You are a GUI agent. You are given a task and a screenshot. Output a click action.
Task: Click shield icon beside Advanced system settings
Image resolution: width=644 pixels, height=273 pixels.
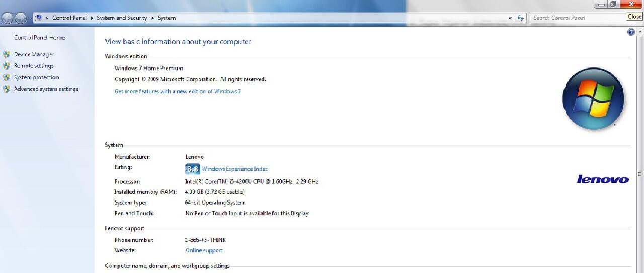pos(7,89)
